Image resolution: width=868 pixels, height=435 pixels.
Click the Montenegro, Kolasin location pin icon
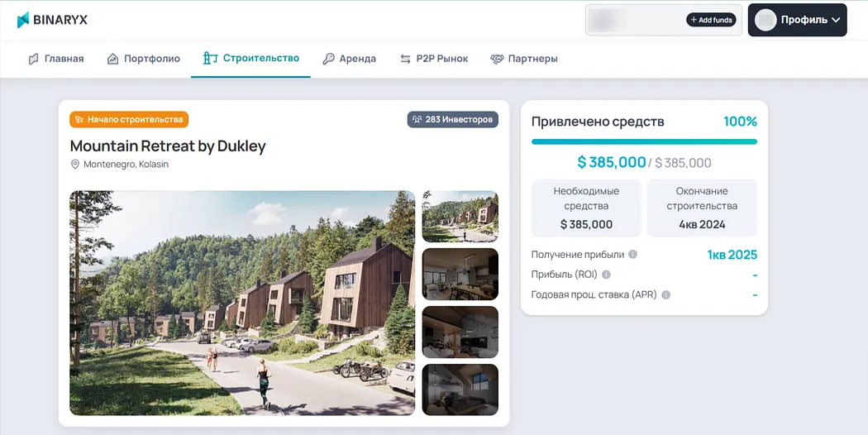tap(74, 165)
